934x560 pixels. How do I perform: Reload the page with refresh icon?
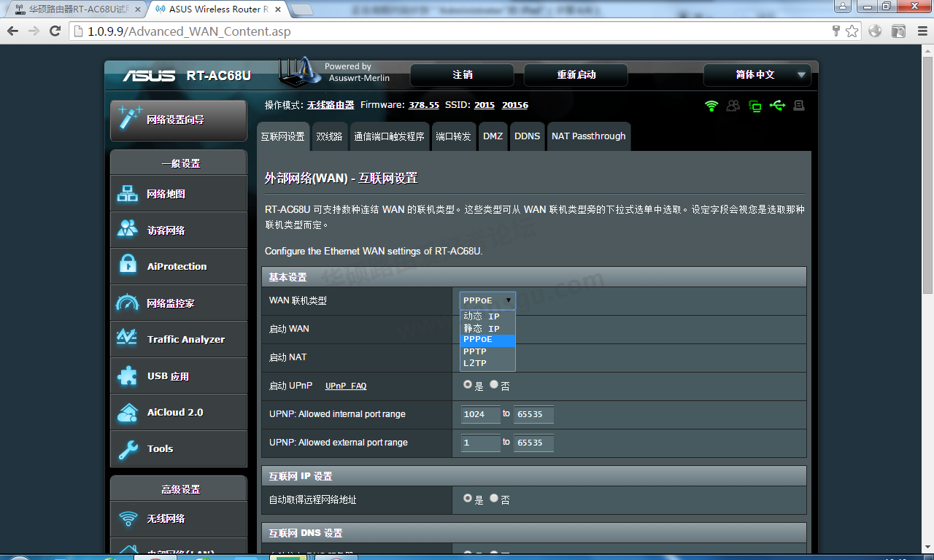click(55, 31)
